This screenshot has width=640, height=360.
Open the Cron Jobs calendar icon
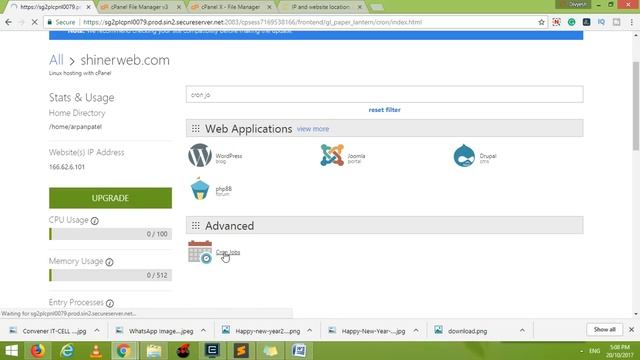tap(200, 252)
